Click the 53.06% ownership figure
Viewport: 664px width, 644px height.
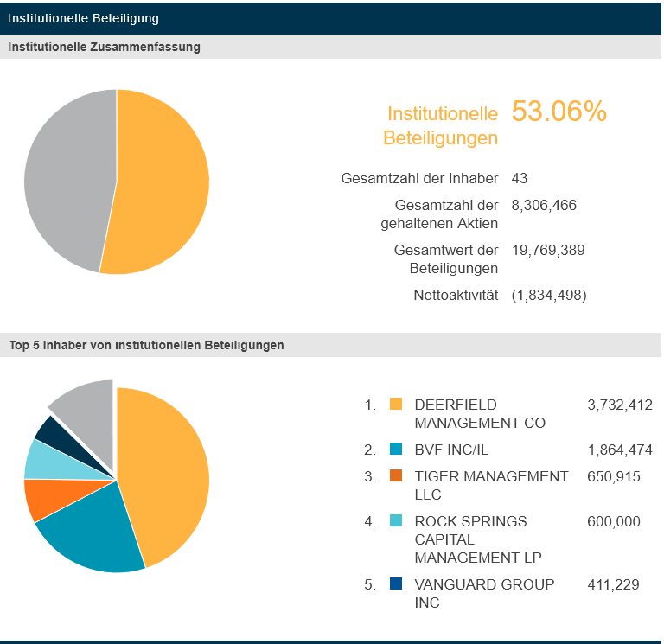click(559, 112)
